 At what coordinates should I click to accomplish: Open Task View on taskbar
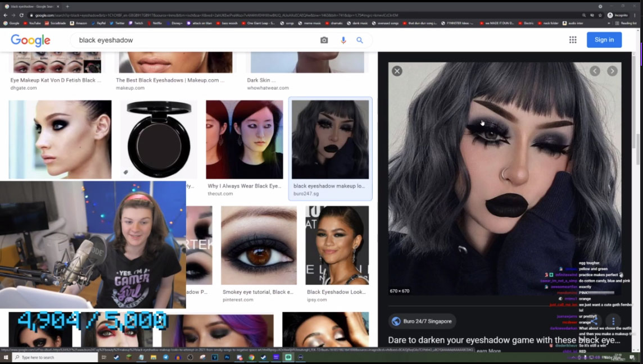point(104,357)
